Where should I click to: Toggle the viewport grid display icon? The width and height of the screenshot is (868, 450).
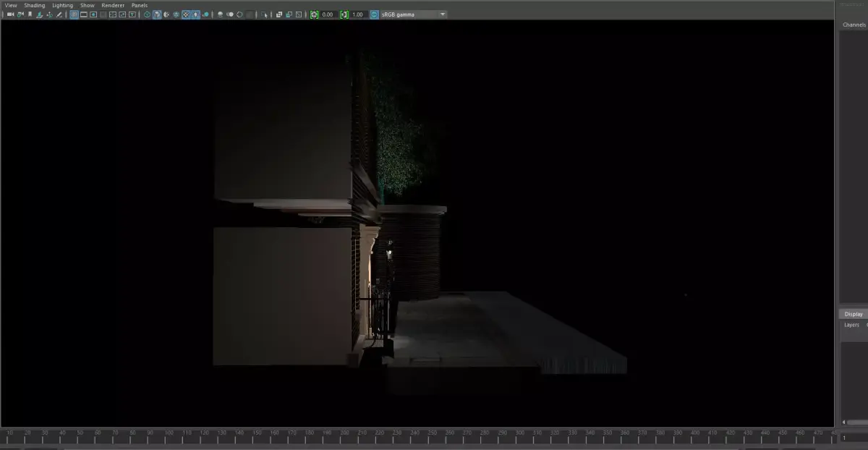coord(74,14)
